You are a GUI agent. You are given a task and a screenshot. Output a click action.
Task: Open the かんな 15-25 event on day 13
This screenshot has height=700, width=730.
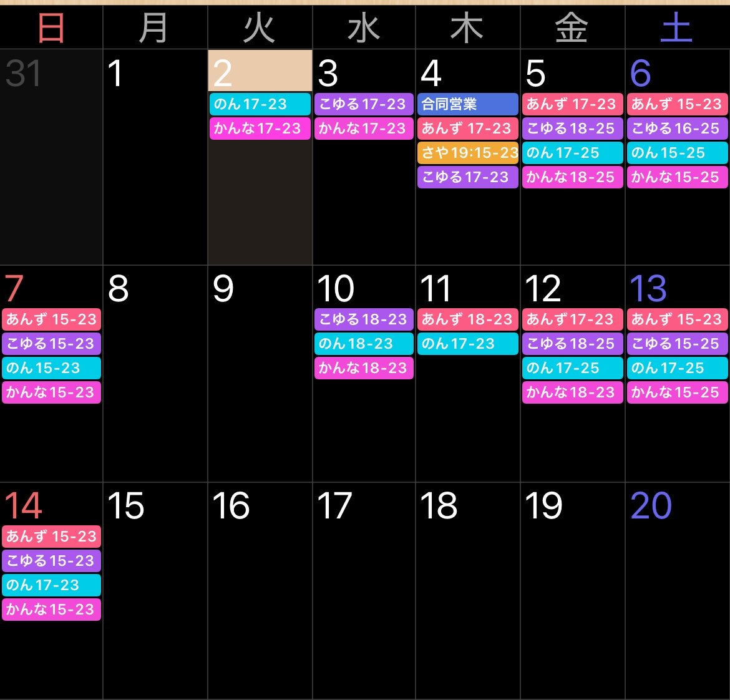point(678,392)
